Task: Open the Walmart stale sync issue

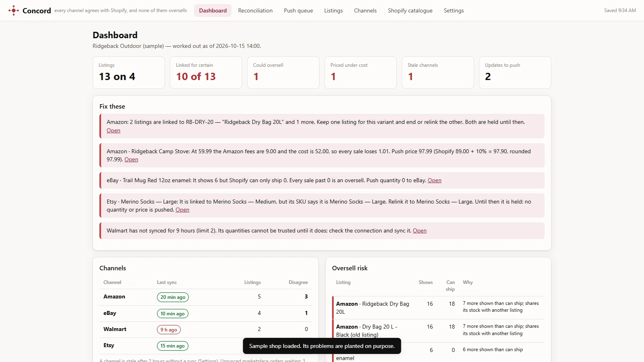Action: click(x=419, y=230)
